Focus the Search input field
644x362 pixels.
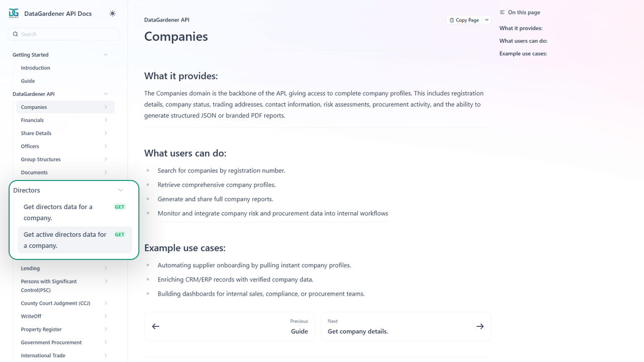coord(68,34)
